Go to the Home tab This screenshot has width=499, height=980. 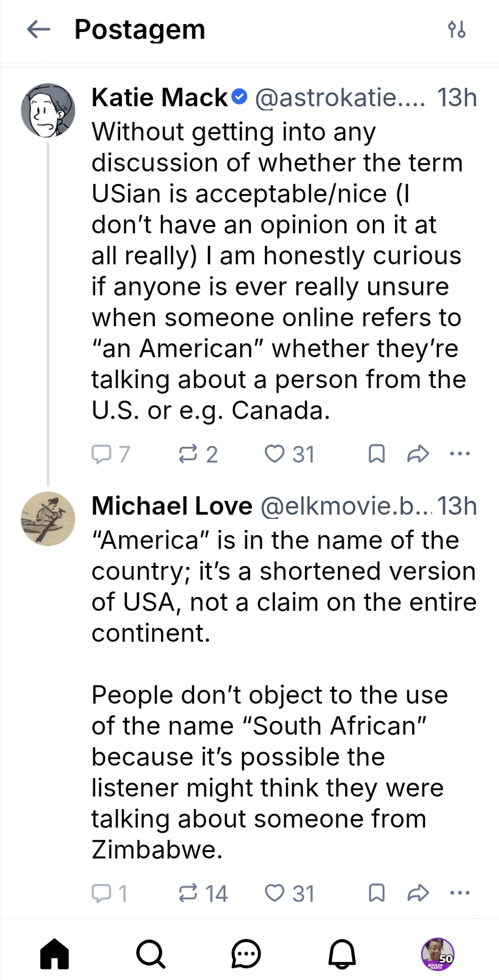pyautogui.click(x=54, y=954)
